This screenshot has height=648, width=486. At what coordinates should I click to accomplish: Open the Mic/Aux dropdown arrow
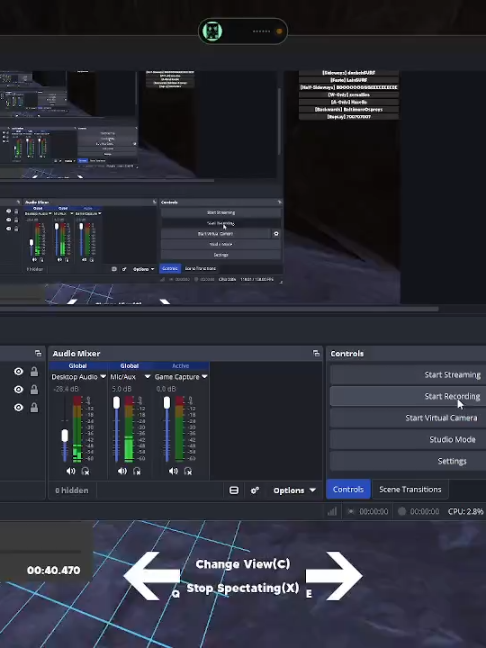pyautogui.click(x=148, y=376)
